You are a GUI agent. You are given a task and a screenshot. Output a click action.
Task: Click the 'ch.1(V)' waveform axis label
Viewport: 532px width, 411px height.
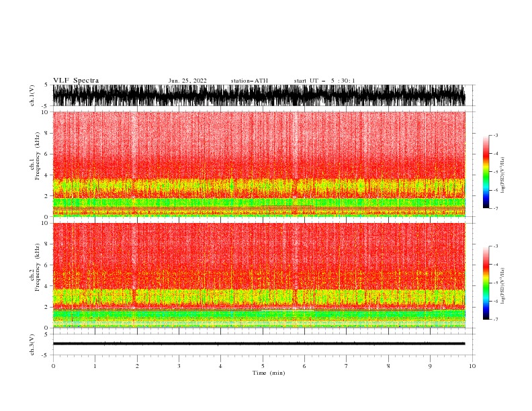32,95
